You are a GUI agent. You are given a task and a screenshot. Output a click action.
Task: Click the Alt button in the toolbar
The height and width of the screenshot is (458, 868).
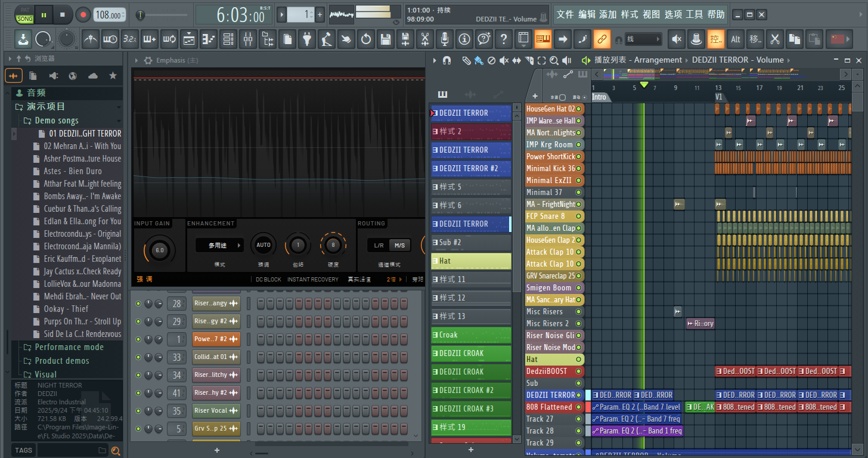pyautogui.click(x=736, y=39)
